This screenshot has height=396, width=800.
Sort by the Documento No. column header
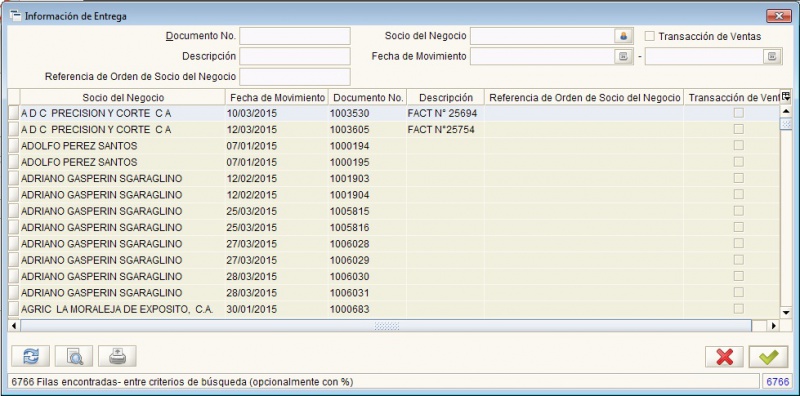pos(367,97)
